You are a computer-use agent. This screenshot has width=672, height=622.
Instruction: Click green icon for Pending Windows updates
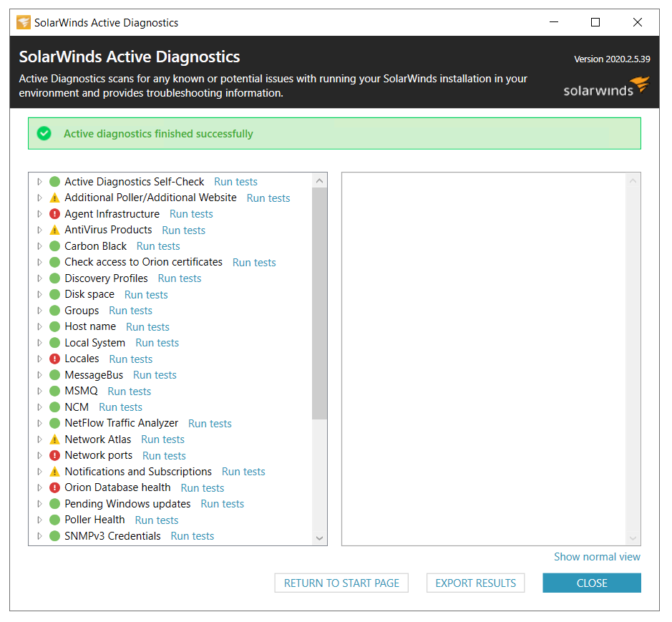[x=54, y=504]
